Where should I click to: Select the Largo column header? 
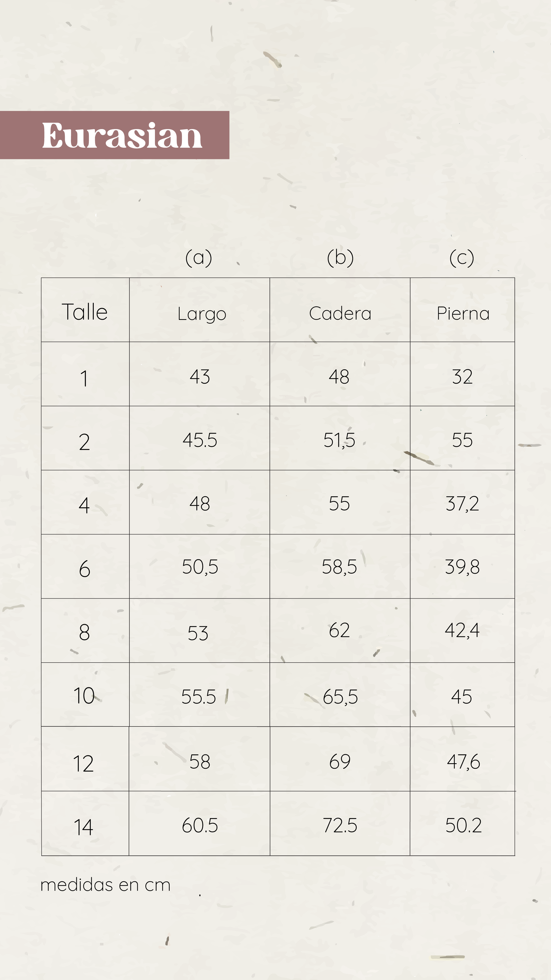point(202,314)
